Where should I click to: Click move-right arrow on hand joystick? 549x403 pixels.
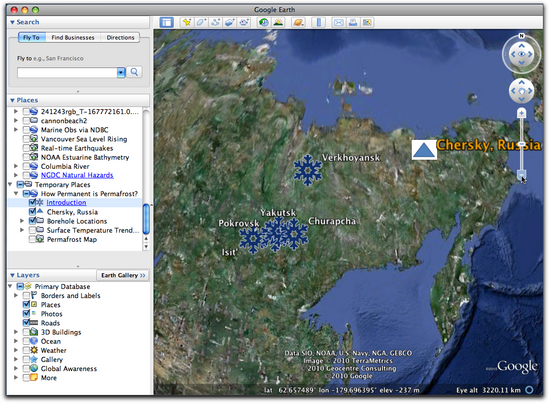(530, 91)
